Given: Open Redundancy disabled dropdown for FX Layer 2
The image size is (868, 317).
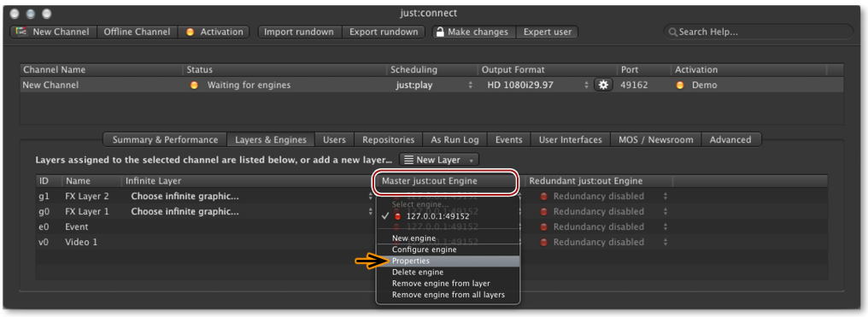Looking at the screenshot, I should (x=603, y=196).
